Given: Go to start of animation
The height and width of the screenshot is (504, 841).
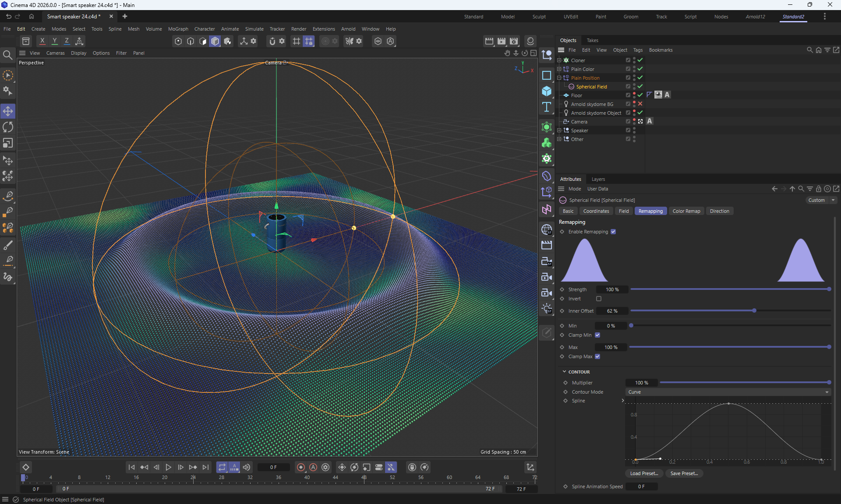Looking at the screenshot, I should [x=131, y=467].
